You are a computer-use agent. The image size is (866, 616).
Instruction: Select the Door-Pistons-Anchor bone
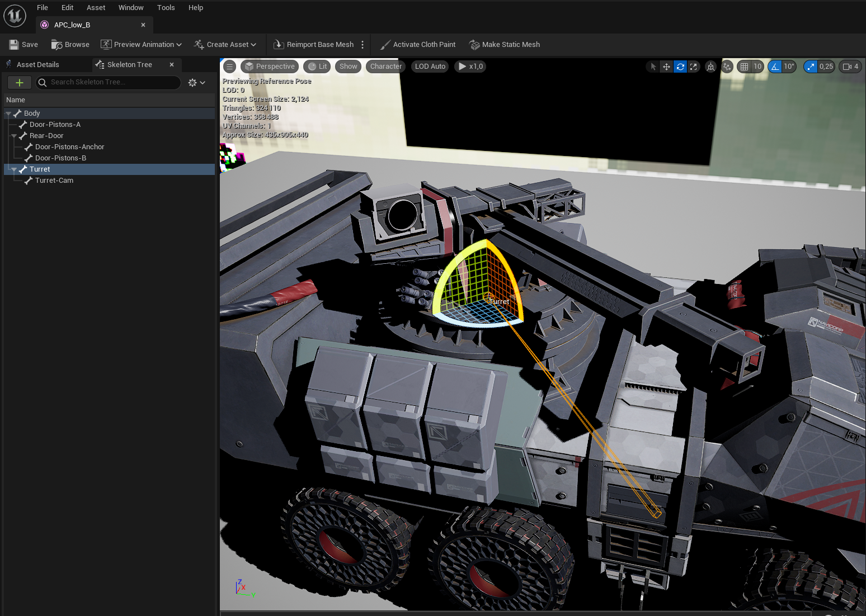[110, 147]
